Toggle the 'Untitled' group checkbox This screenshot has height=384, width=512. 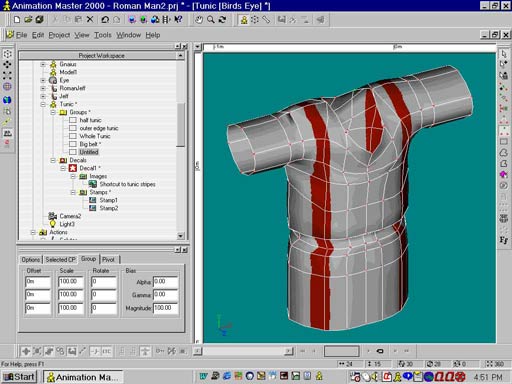pyautogui.click(x=73, y=152)
